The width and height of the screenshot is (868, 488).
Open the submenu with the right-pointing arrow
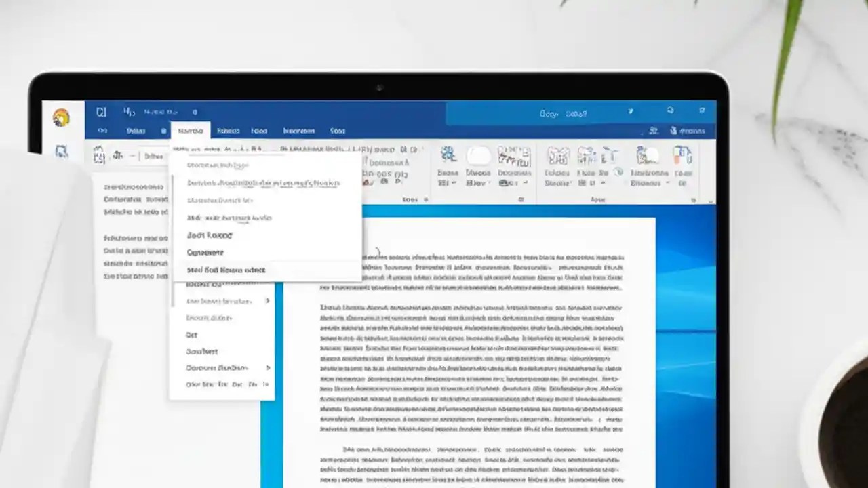coord(267,300)
